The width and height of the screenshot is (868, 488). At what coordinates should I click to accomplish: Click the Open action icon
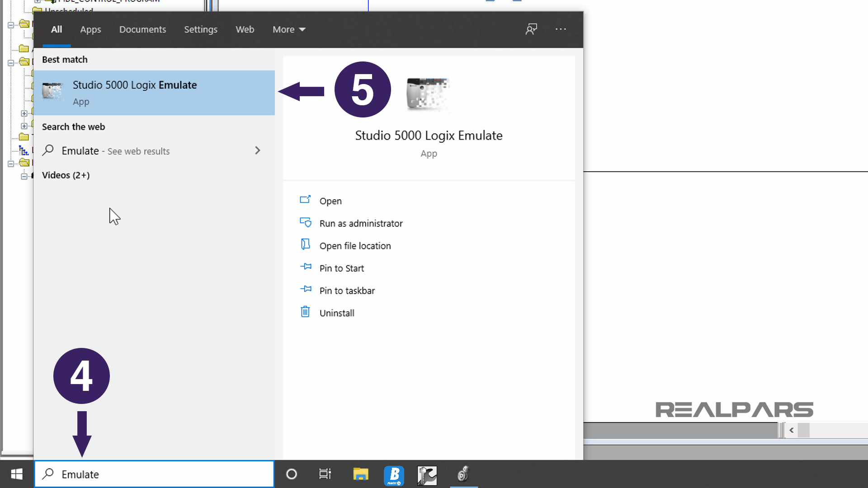(306, 199)
